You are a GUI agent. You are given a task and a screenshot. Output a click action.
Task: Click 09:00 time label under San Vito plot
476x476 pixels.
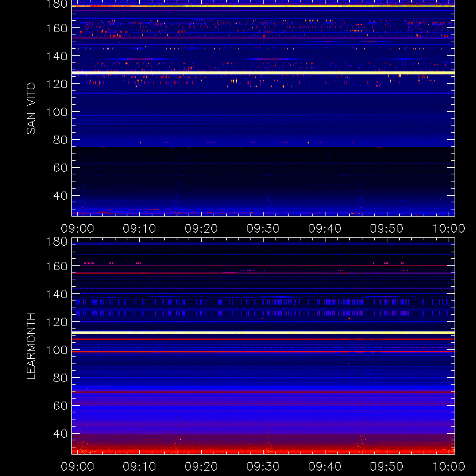[77, 228]
